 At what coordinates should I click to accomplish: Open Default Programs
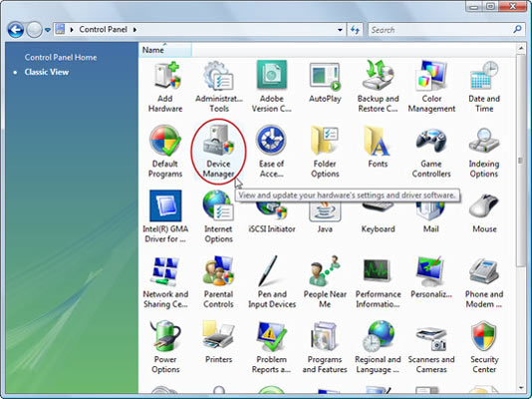click(165, 152)
